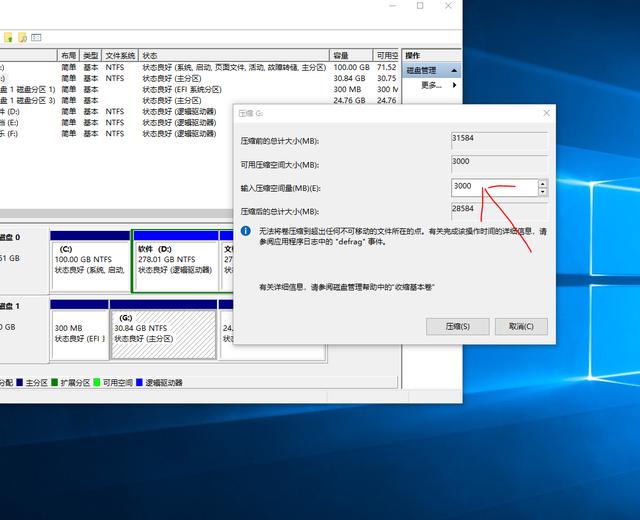Collapse the 磁盘管理 section in actions pane
Screen dimensions: 640x520
click(x=454, y=71)
